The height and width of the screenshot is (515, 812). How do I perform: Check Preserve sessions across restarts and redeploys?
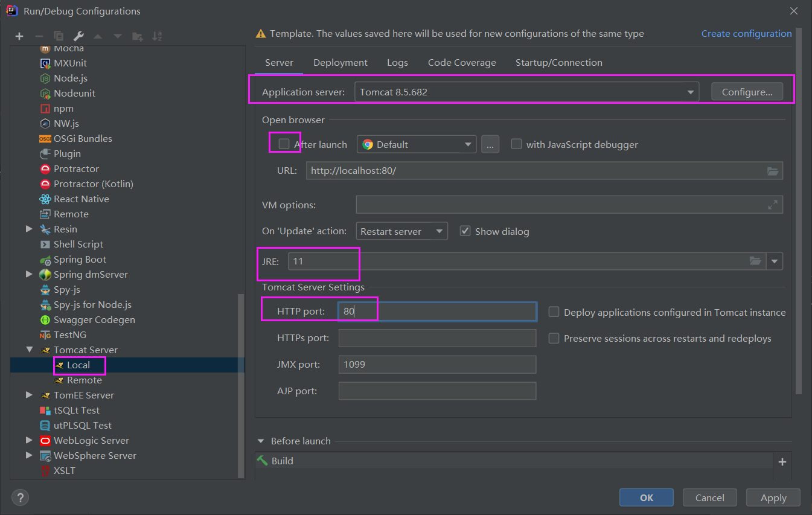554,338
